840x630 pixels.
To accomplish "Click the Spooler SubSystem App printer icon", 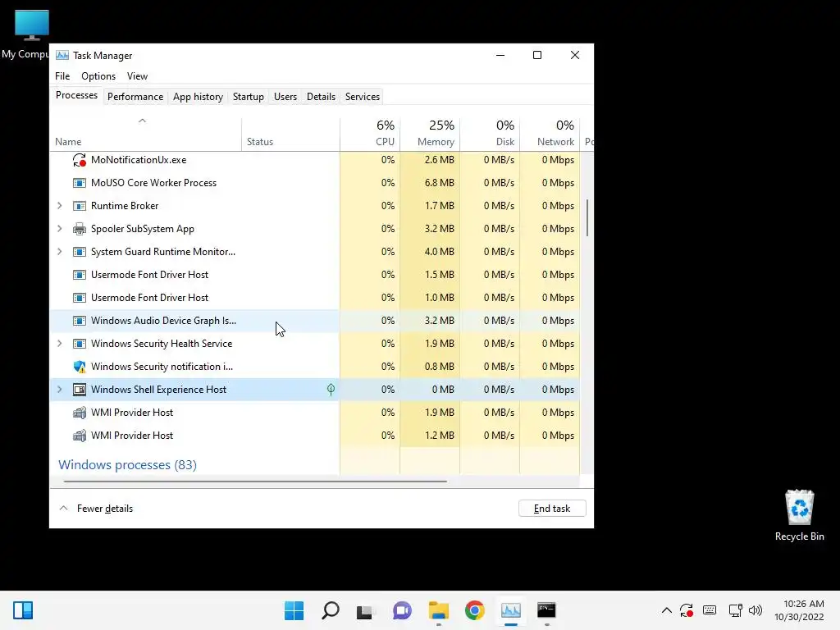I will 80,229.
